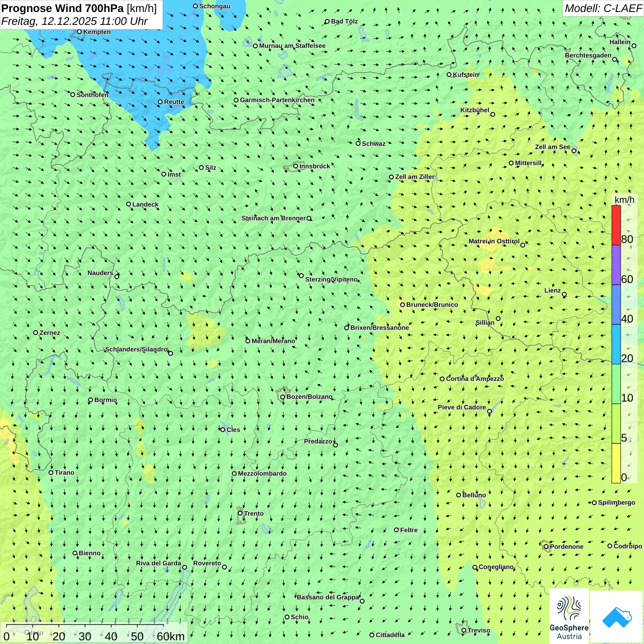644x644 pixels.
Task: Click the 'Steinach am Brenner' label
Action: point(274,218)
